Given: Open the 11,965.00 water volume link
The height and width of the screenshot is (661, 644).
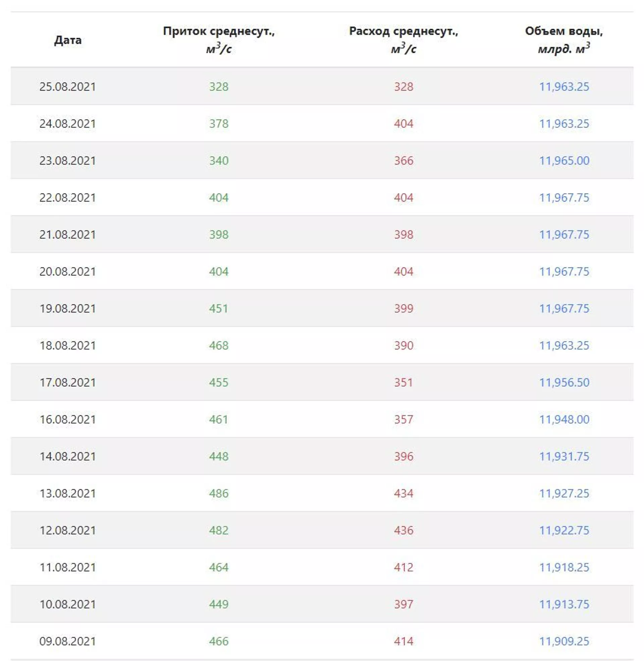Looking at the screenshot, I should pos(564,161).
